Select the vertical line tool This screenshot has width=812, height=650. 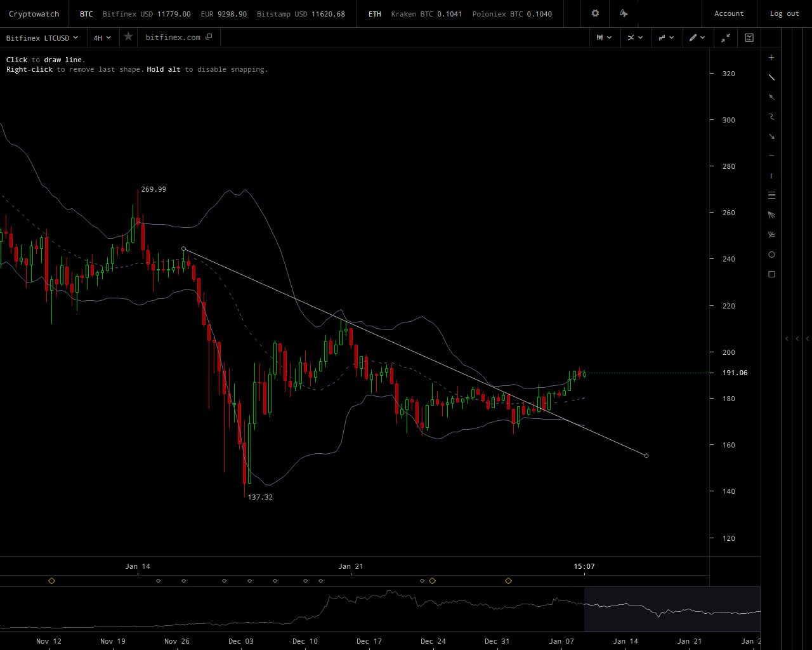(x=771, y=176)
